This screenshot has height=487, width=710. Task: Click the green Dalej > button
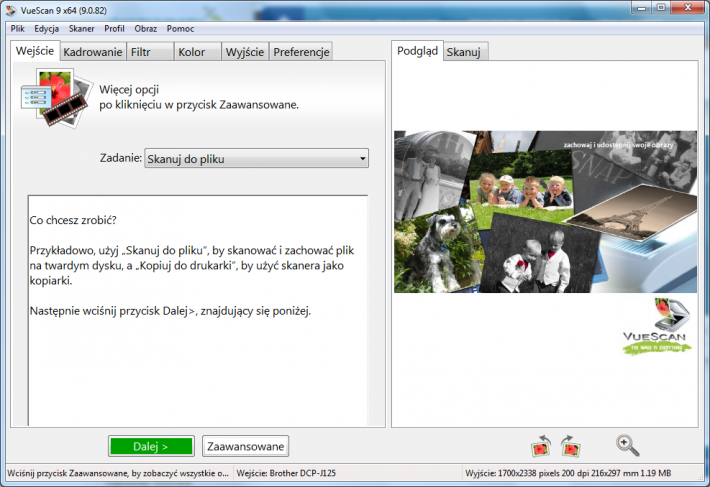tap(151, 446)
